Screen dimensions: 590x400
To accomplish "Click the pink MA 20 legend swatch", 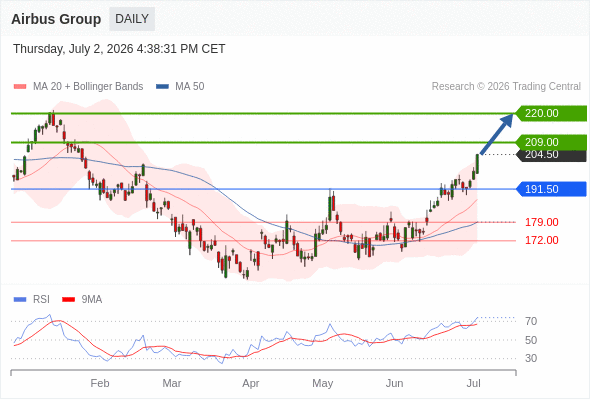I will [x=20, y=87].
